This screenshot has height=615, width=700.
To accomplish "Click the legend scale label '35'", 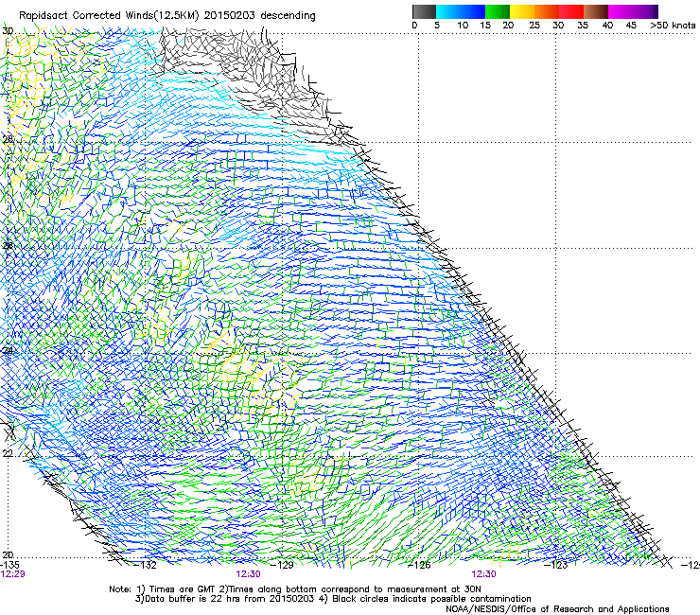I will coord(583,26).
